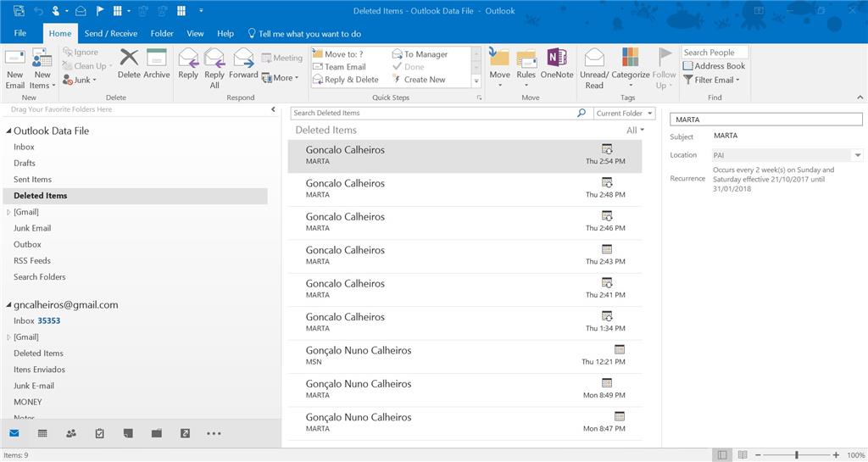Click the Forward icon
Screen dimensions: 868x462
click(243, 58)
